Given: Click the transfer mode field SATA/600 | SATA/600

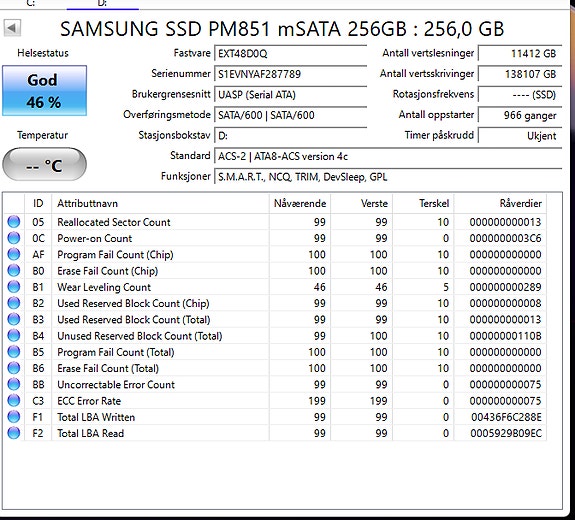Looking at the screenshot, I should [x=290, y=116].
